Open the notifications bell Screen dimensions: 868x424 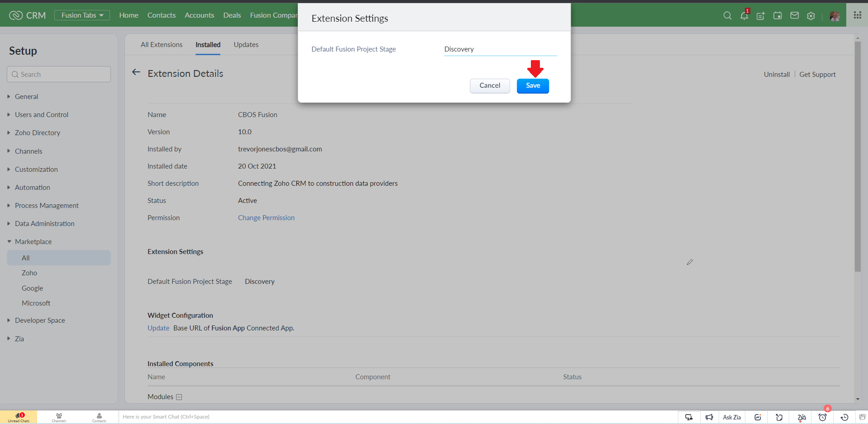pyautogui.click(x=744, y=15)
